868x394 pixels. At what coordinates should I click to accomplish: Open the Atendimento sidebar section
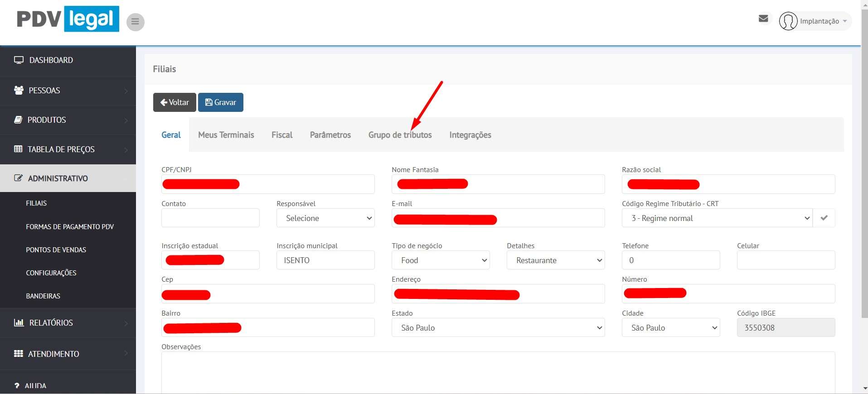coord(53,354)
